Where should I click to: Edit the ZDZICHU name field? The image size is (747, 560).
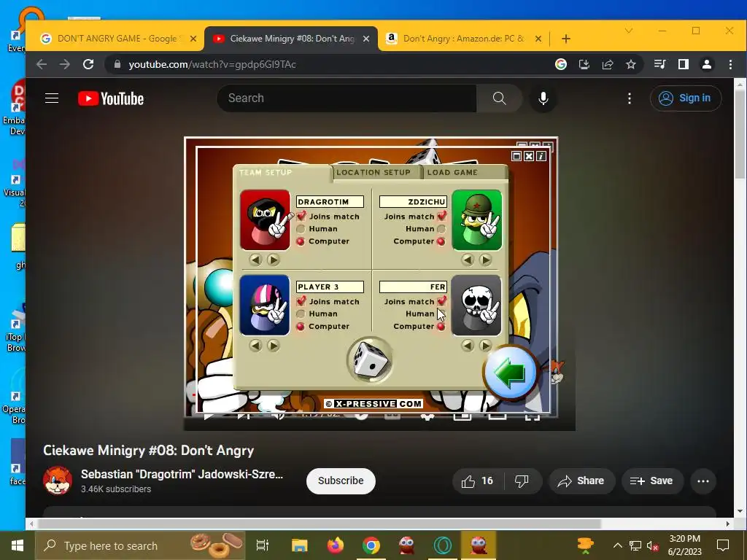point(413,202)
